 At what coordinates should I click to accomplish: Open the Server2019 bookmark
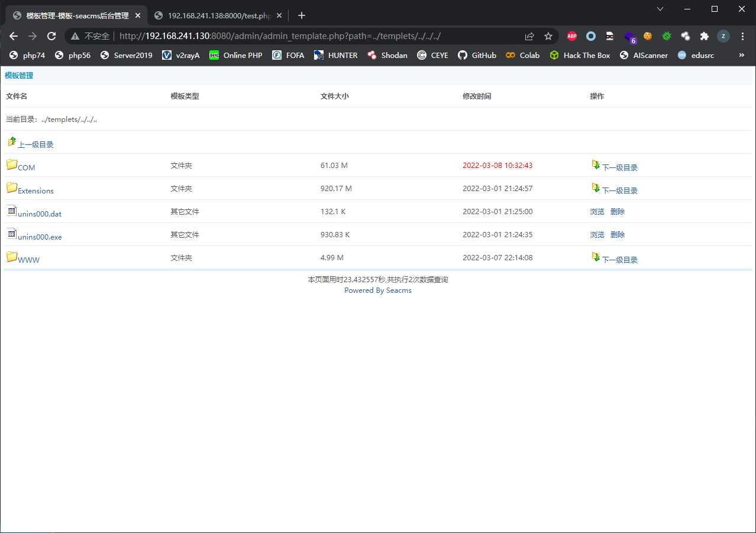(127, 55)
